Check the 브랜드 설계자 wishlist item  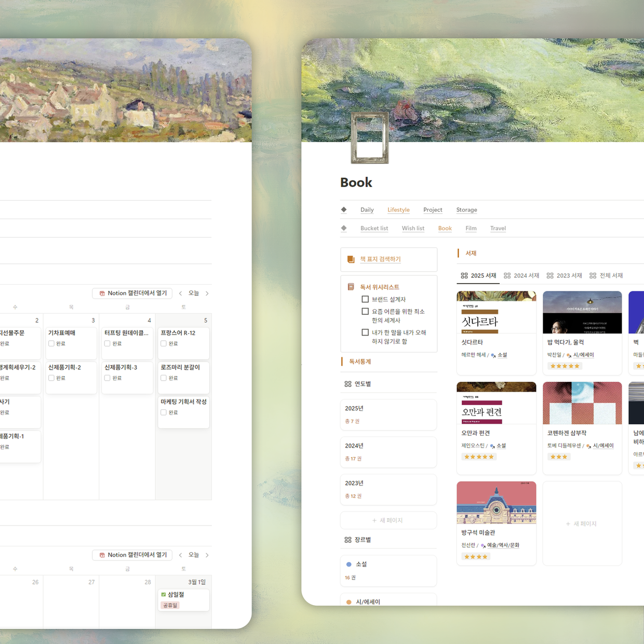(365, 299)
